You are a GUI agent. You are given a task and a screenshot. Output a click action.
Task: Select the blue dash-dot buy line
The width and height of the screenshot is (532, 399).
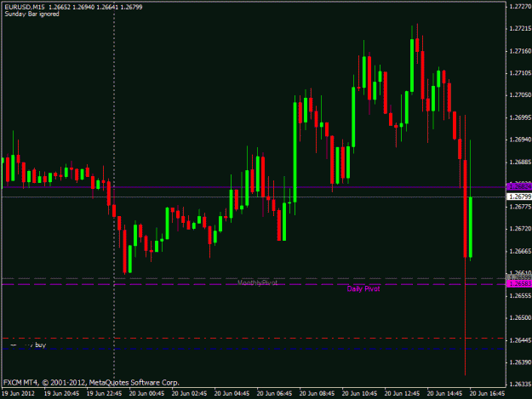coord(254,349)
